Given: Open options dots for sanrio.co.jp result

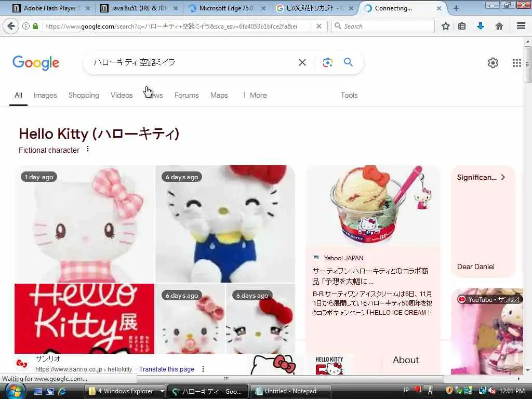Looking at the screenshot, I should coord(203,369).
